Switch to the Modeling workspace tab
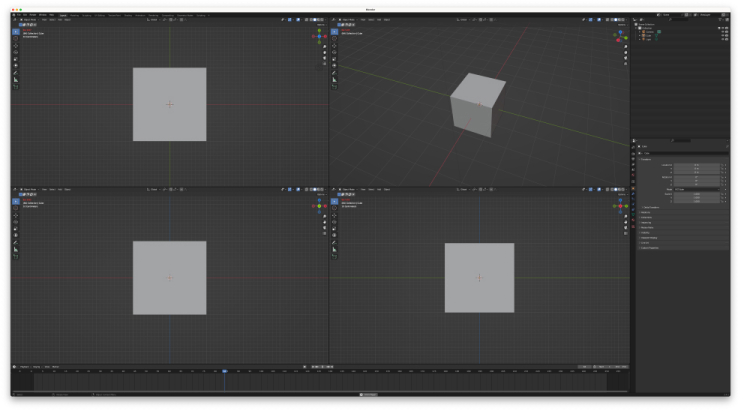This screenshot has width=743, height=412. point(74,15)
